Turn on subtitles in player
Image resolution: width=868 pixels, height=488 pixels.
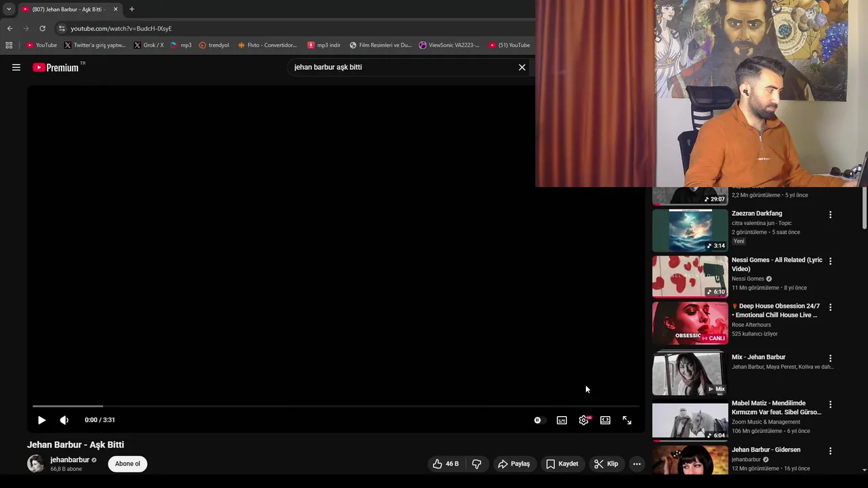[562, 420]
